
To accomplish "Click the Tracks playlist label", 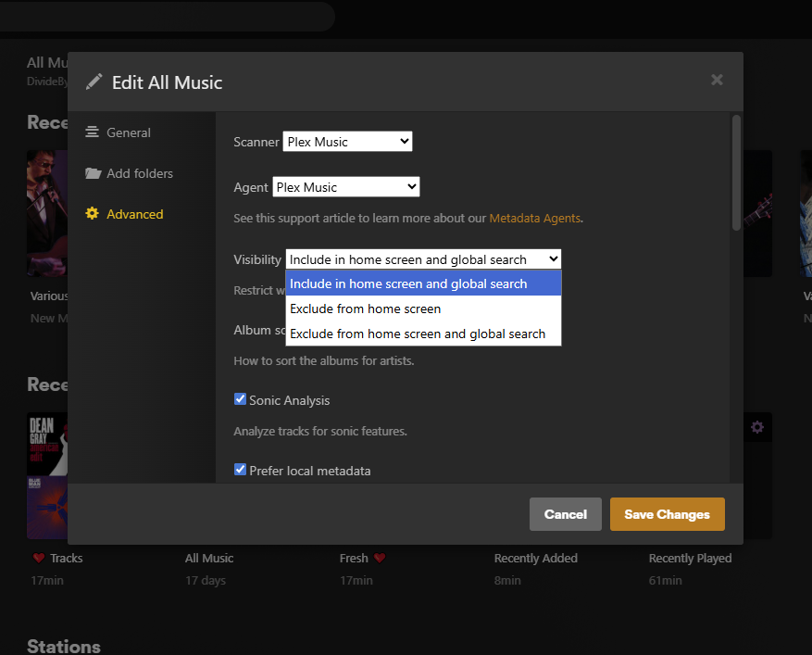I will tap(67, 558).
